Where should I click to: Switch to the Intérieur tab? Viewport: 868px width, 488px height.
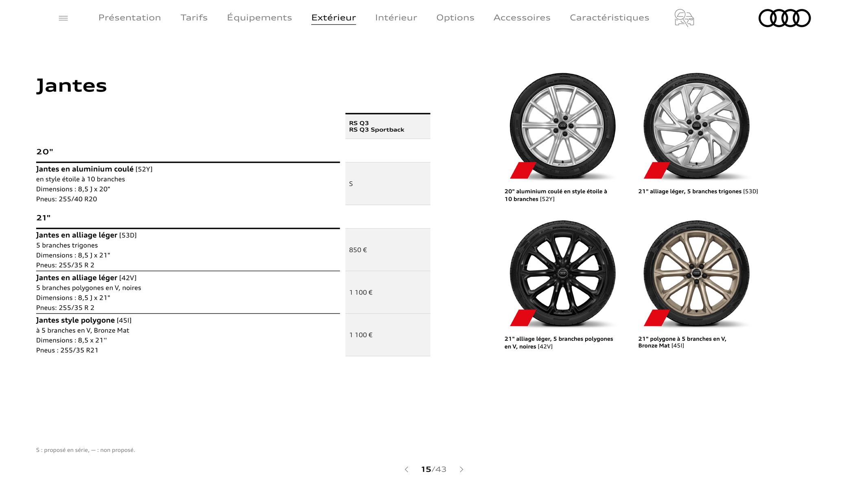point(396,17)
